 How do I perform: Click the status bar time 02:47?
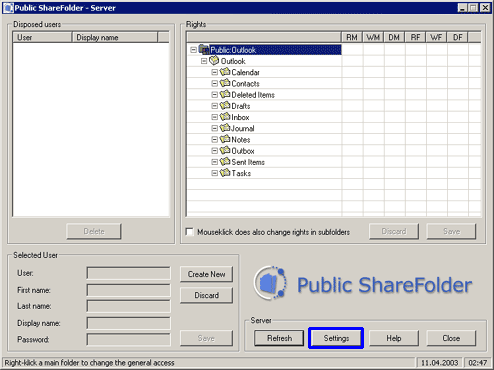[477, 363]
